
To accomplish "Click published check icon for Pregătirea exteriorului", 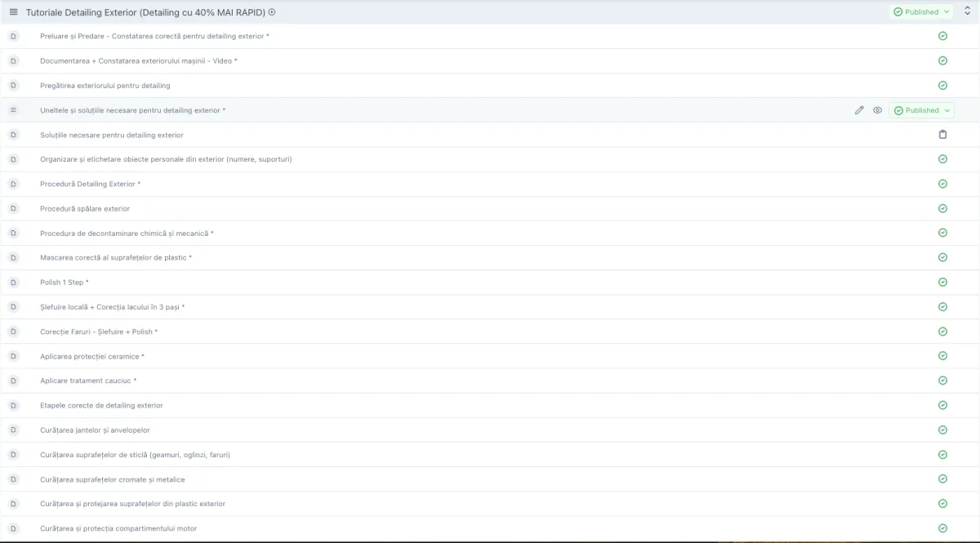I will [942, 85].
